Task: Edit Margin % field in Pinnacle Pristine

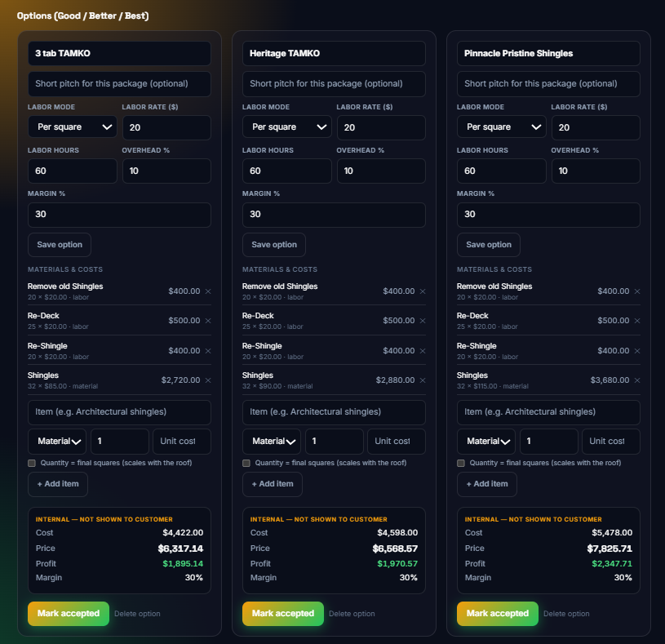Action: (549, 215)
